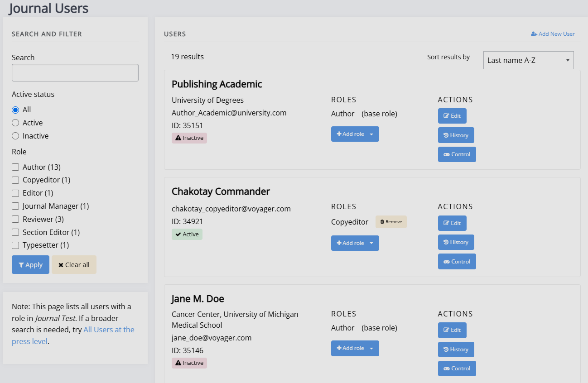Edit Jane M. Doe's user profile
This screenshot has width=588, height=383.
coord(452,330)
